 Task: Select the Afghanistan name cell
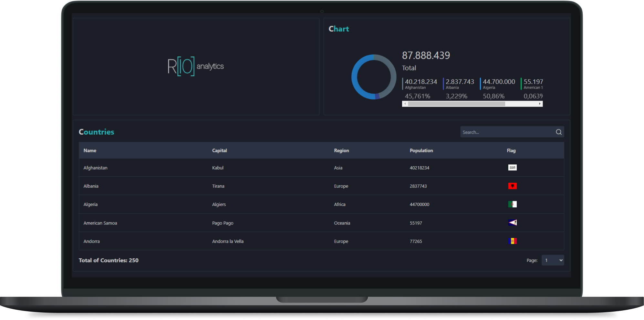[95, 168]
